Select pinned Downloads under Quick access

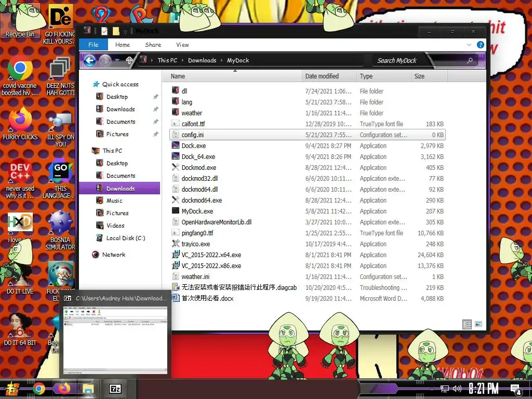click(121, 109)
